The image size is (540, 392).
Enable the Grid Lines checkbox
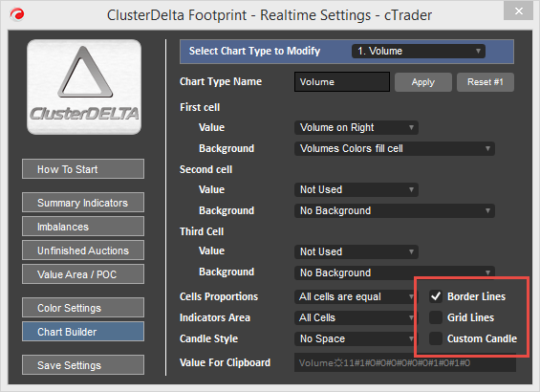(436, 317)
